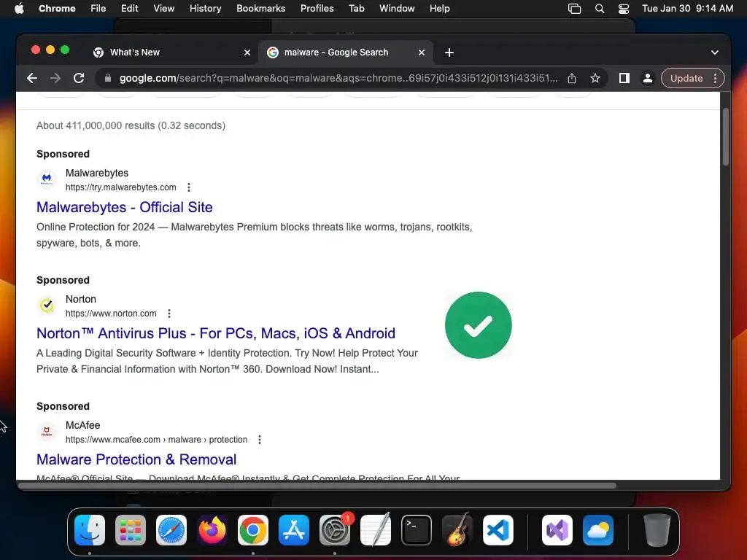Image resolution: width=747 pixels, height=560 pixels.
Task: Click Stage Manager menu bar icon
Action: 575,9
